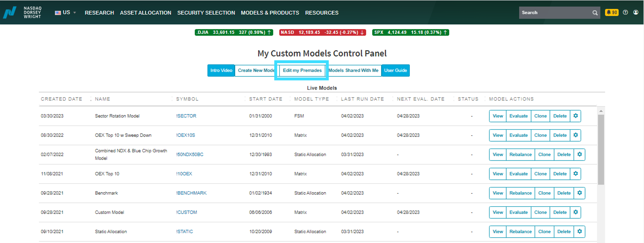This screenshot has width=644, height=243.
Task: Click Rebalance for the Benchmark model
Action: (520, 193)
